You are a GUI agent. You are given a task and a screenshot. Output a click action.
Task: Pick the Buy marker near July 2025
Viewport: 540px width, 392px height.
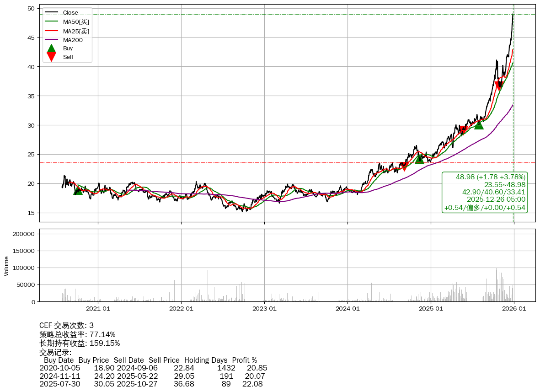pyautogui.click(x=479, y=124)
